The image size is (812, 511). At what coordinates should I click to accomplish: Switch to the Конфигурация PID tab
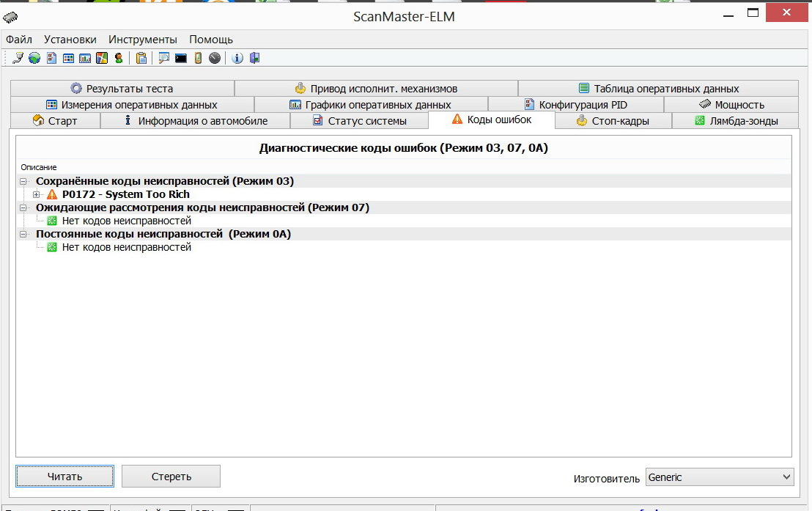coord(576,104)
